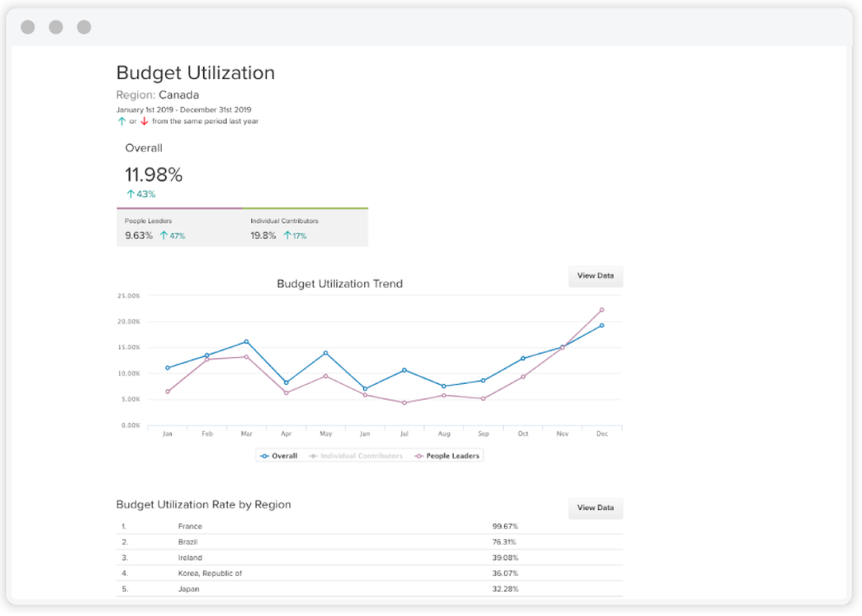
Task: Click the People Leaders December data point
Action: [602, 310]
